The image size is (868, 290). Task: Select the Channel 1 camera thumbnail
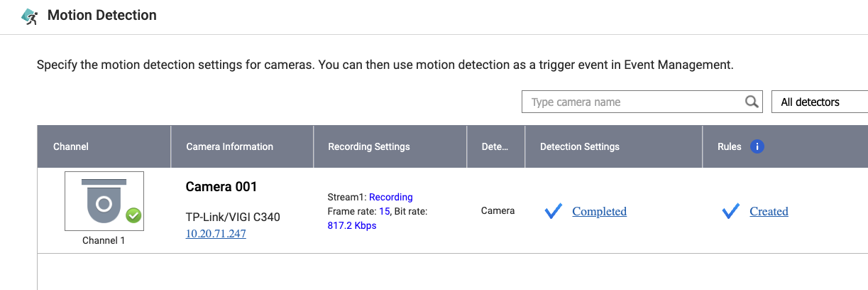104,201
